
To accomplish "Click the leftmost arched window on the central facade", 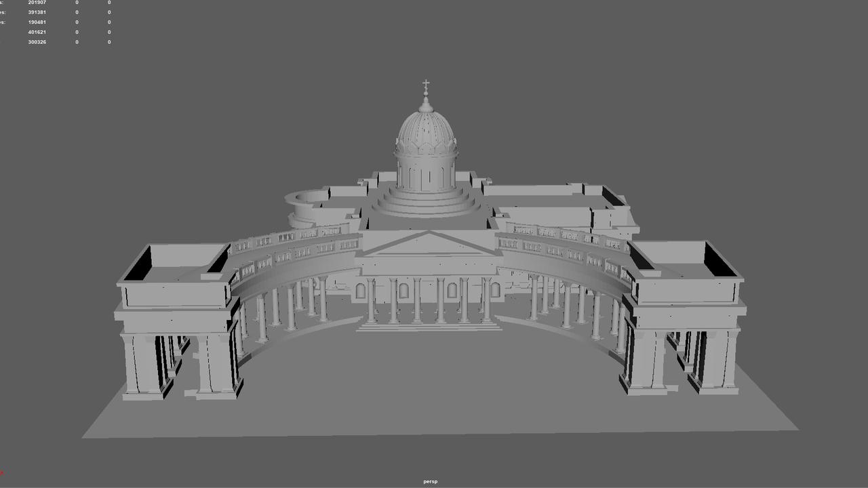I will point(360,291).
